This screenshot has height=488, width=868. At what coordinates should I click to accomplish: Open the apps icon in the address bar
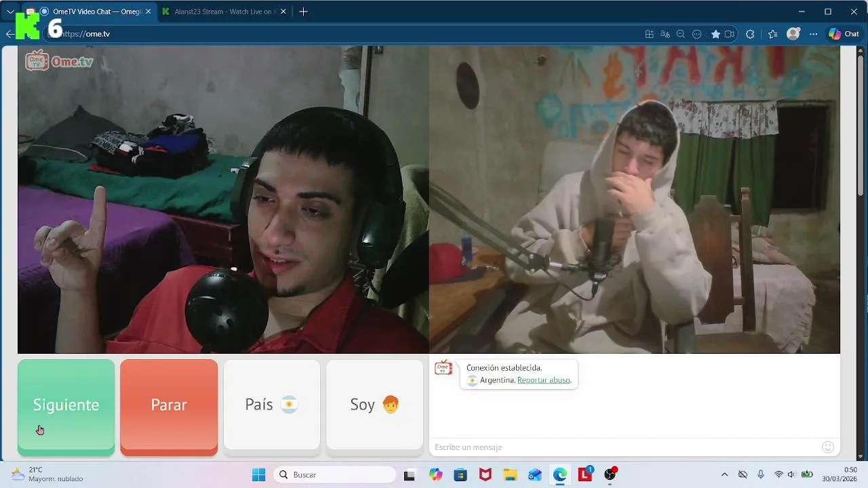649,34
